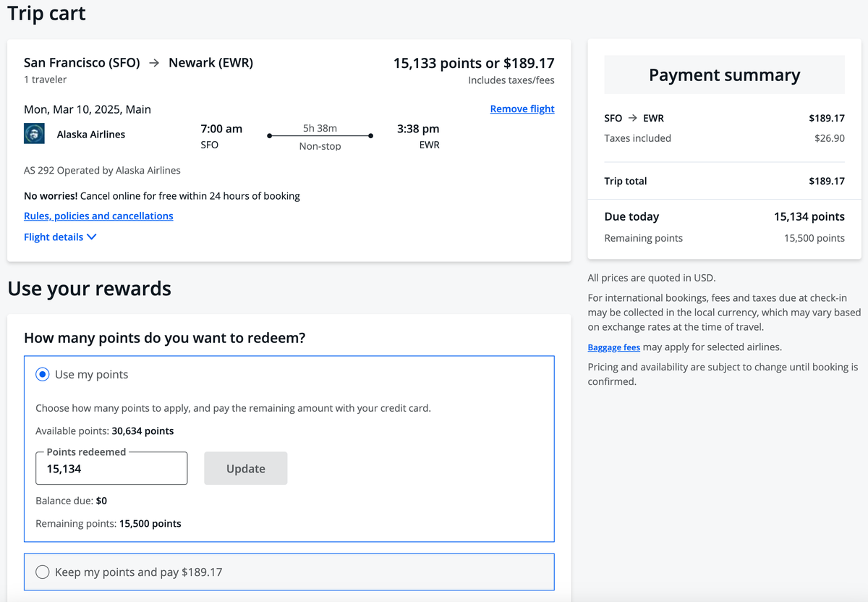Click the Points redeemed input field
The width and height of the screenshot is (868, 602).
(x=111, y=469)
